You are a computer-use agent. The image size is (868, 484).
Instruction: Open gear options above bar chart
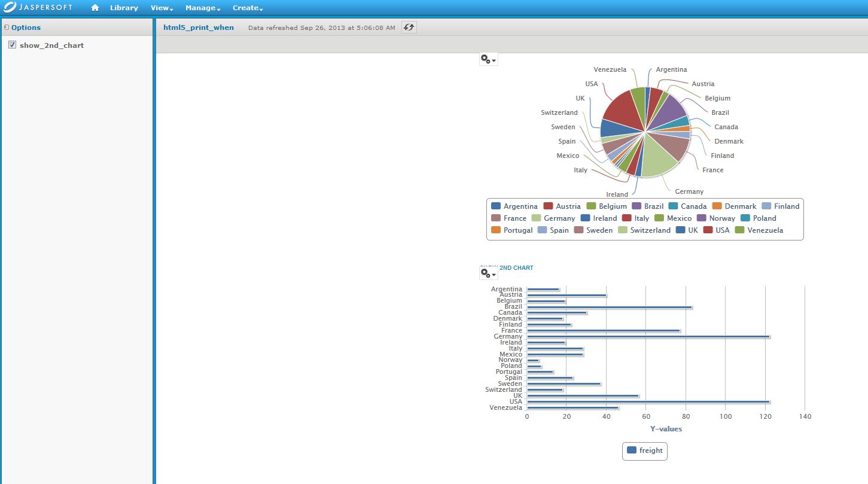[488, 273]
